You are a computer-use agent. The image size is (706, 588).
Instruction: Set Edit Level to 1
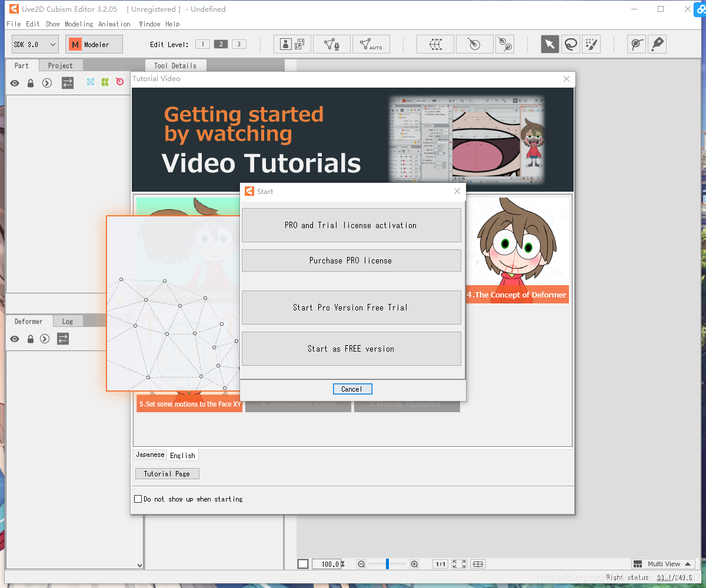tap(202, 44)
